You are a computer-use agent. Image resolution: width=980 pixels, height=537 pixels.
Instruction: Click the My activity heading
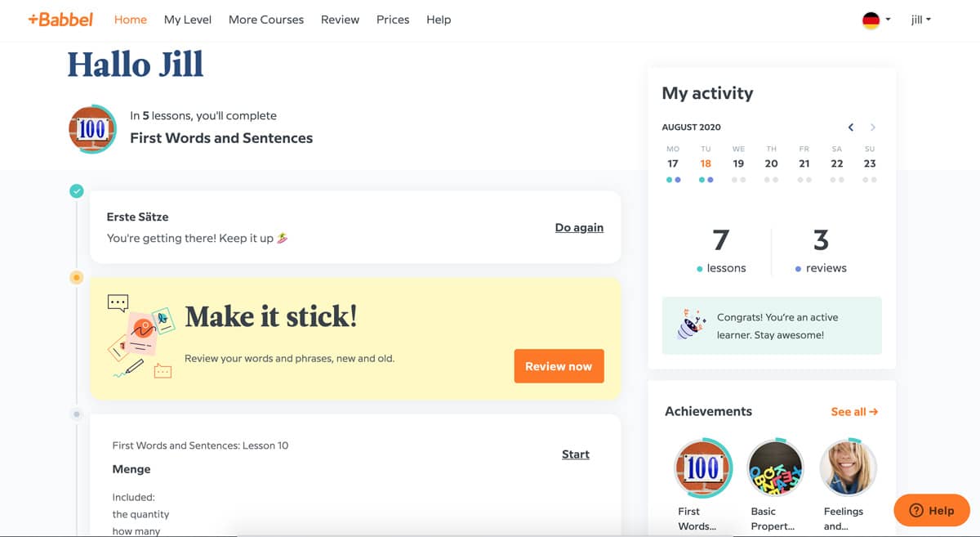coord(707,93)
